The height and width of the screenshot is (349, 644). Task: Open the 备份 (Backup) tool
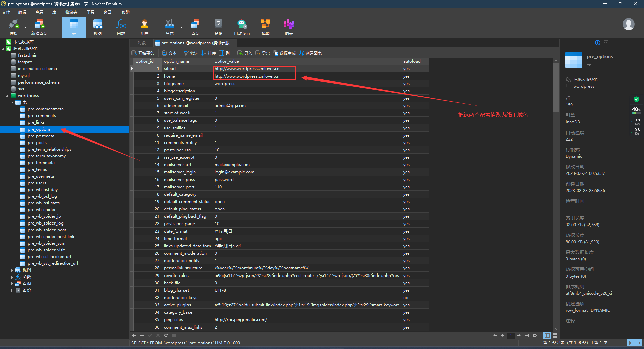point(218,27)
